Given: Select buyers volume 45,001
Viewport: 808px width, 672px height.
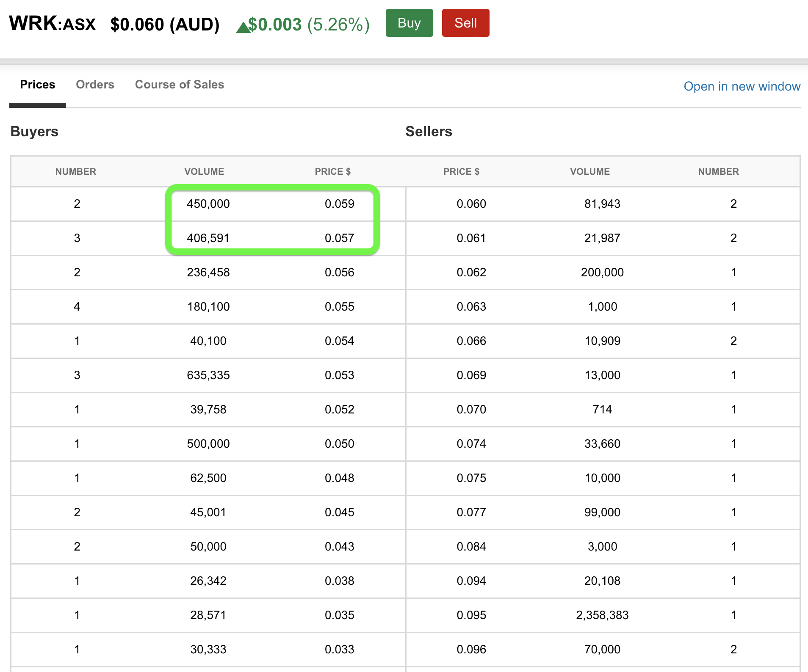Looking at the screenshot, I should pos(208,512).
